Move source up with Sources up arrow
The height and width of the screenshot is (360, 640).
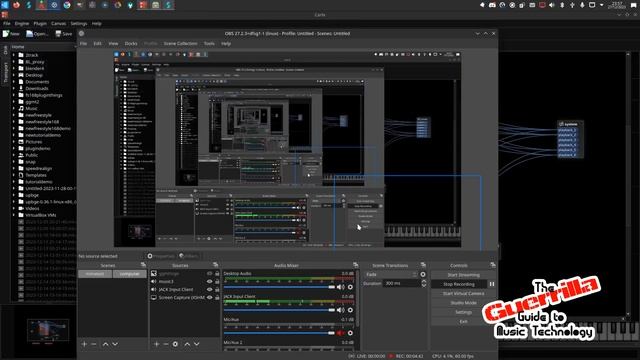pyautogui.click(x=187, y=344)
